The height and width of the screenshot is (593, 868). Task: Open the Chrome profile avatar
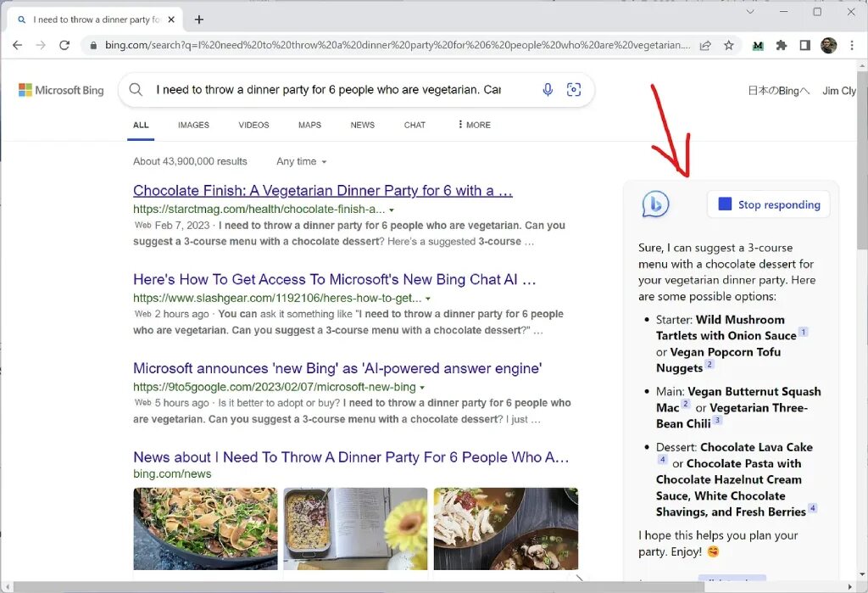828,46
